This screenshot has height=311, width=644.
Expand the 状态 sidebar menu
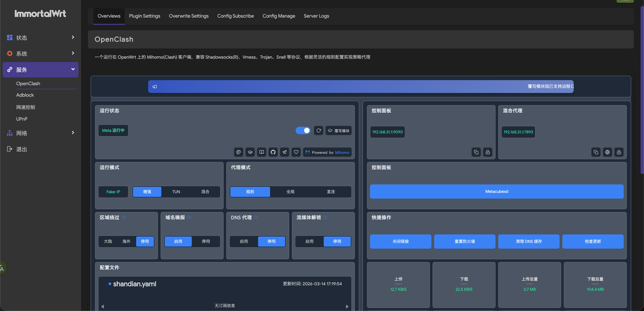(40, 38)
